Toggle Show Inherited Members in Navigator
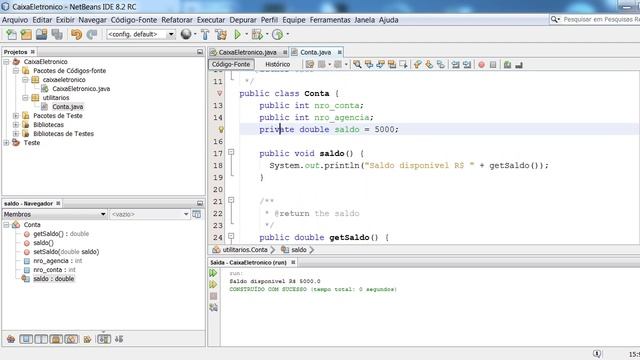Image resolution: width=640 pixels, height=360 pixels. coord(11,339)
